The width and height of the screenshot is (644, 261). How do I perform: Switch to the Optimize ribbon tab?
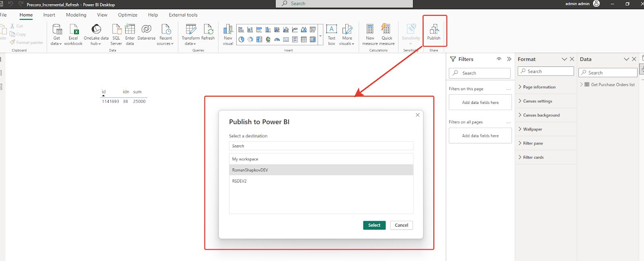click(x=128, y=15)
